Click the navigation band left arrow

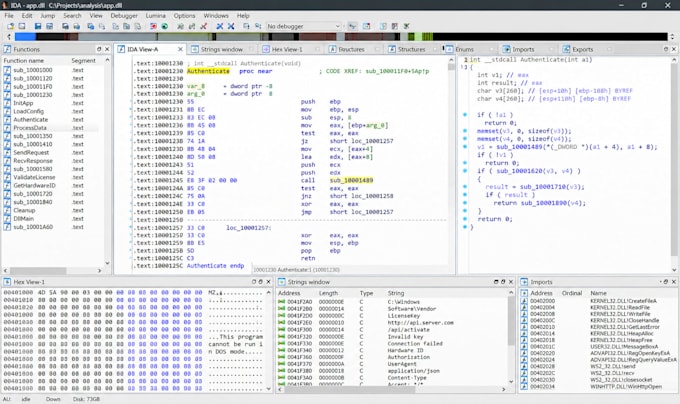pyautogui.click(x=9, y=37)
